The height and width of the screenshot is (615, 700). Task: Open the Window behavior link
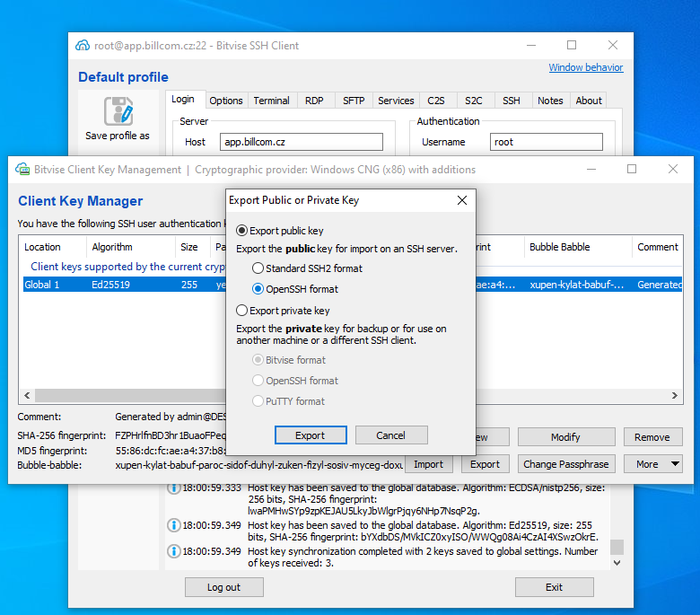pos(585,67)
